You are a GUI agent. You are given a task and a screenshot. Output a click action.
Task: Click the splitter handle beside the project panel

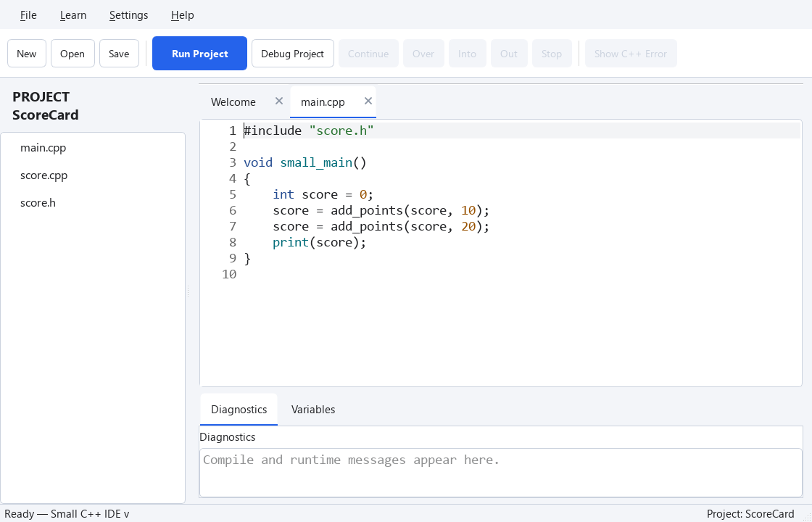[188, 291]
